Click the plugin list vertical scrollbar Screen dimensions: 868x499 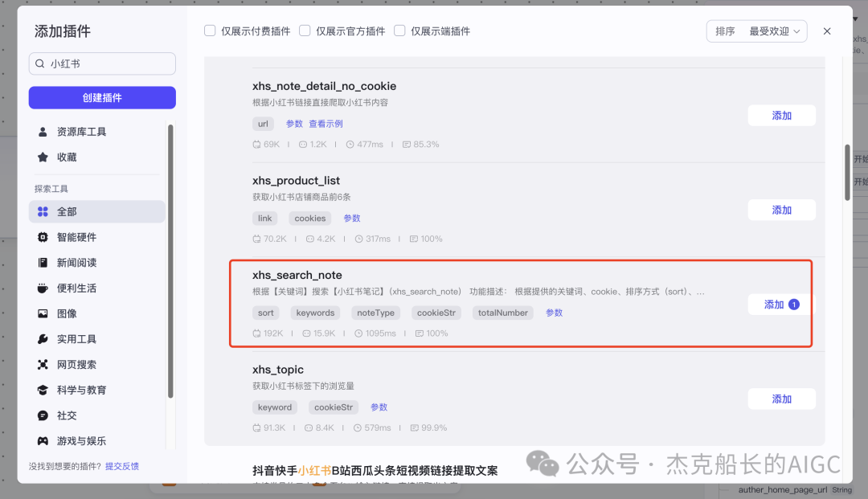tap(847, 173)
